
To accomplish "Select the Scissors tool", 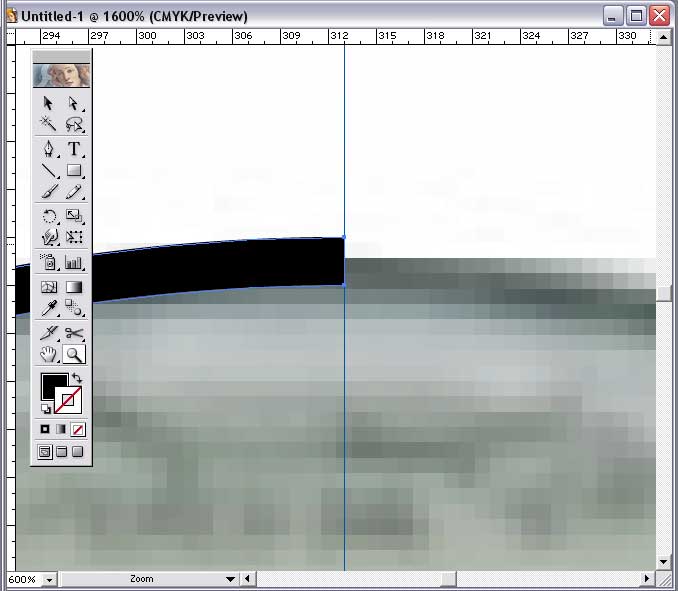I will pyautogui.click(x=74, y=333).
